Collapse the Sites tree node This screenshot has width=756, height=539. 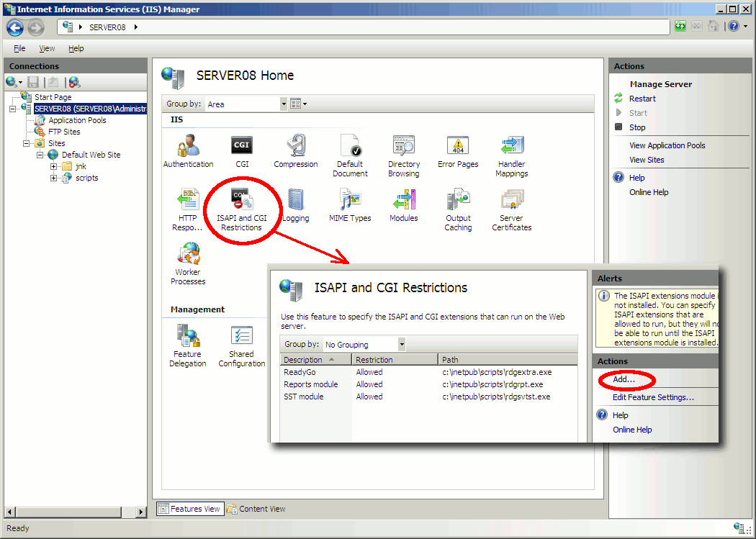[x=27, y=143]
